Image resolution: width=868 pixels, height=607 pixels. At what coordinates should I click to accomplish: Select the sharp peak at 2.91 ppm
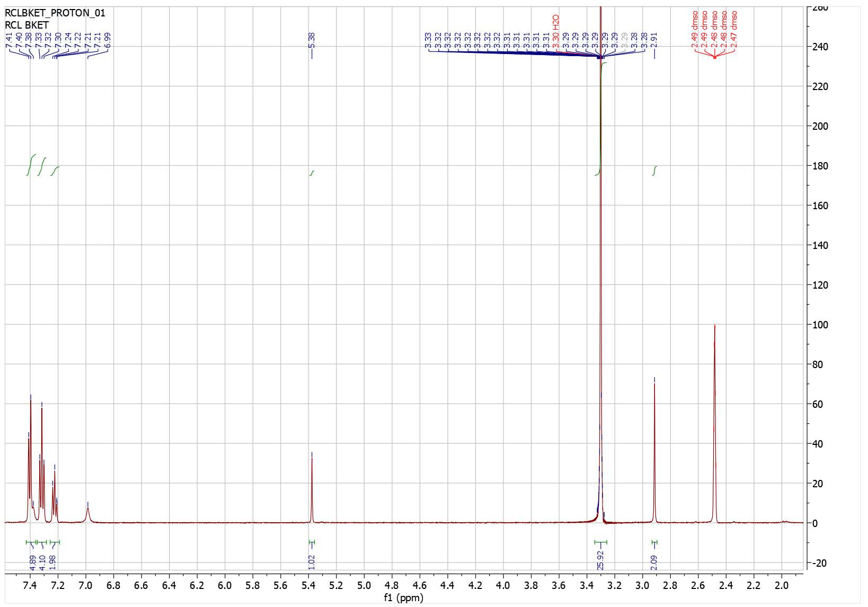[x=654, y=450]
